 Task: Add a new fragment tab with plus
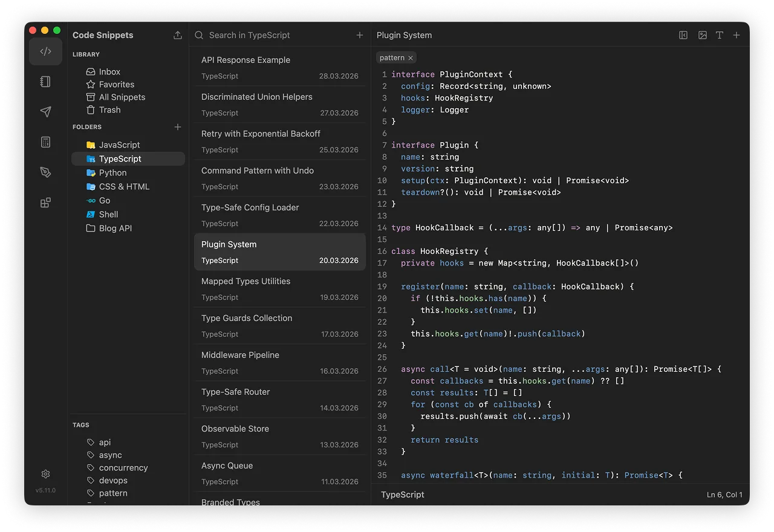[x=737, y=35]
